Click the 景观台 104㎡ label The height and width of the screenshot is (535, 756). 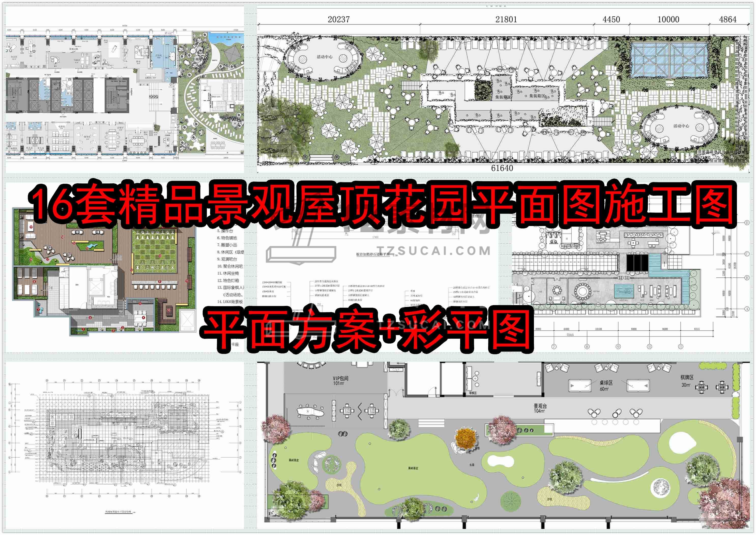[540, 408]
